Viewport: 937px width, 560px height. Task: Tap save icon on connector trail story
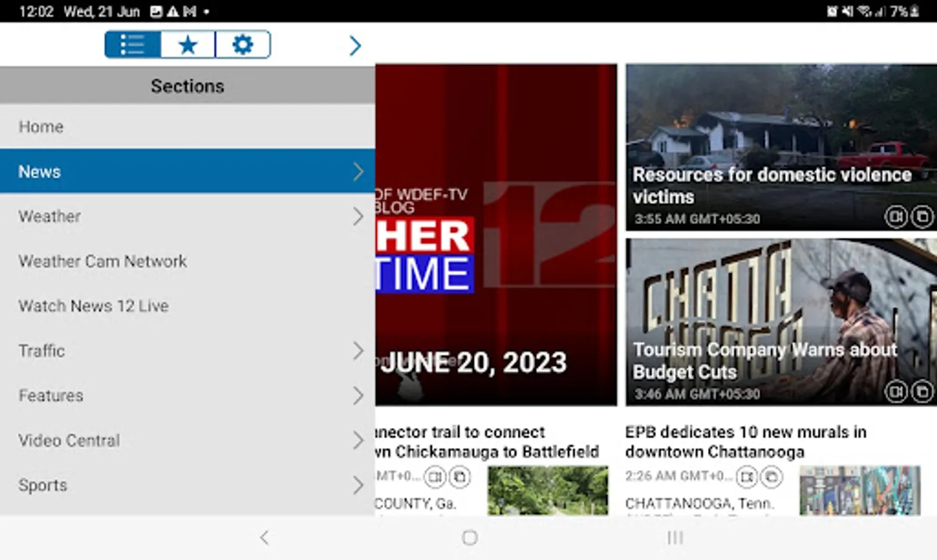[460, 477]
